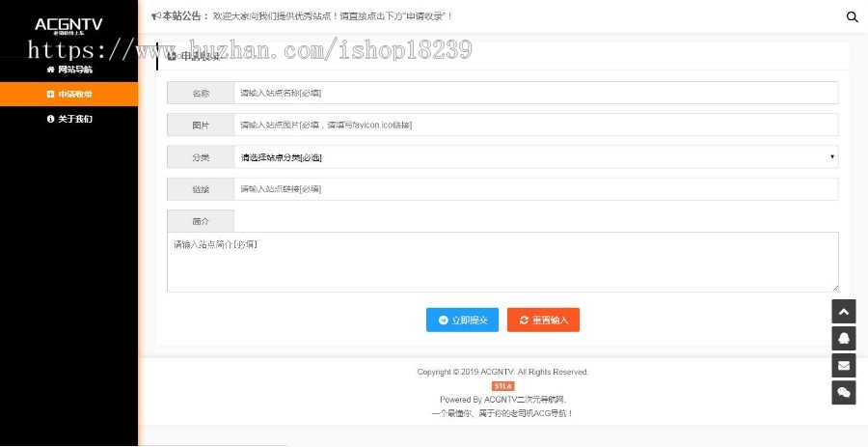Click the ACGNTV logo in sidebar
Image resolution: width=868 pixels, height=447 pixels.
point(68,25)
